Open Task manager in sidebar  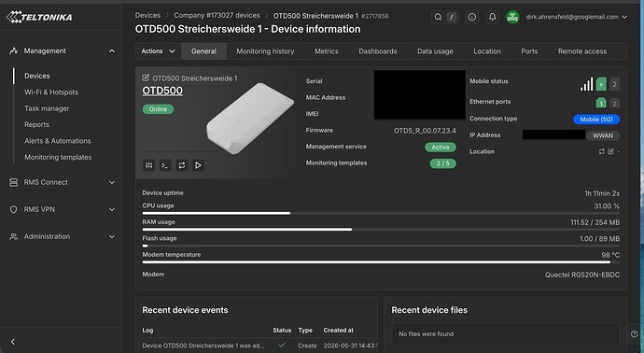pyautogui.click(x=47, y=108)
